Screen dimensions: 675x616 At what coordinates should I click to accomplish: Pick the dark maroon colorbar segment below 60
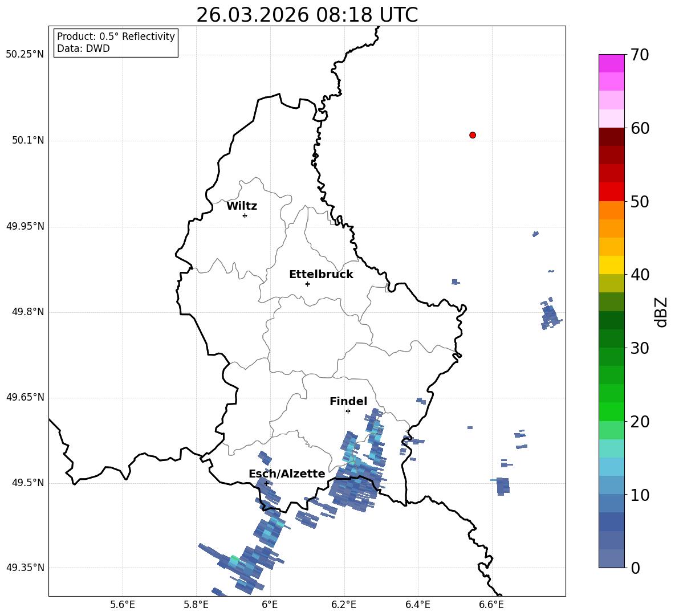click(x=612, y=137)
